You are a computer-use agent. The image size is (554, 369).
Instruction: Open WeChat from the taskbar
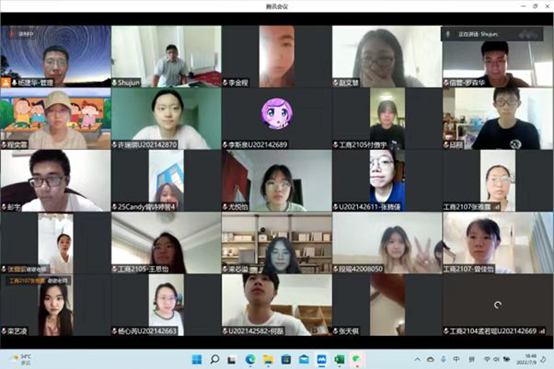tap(356, 359)
